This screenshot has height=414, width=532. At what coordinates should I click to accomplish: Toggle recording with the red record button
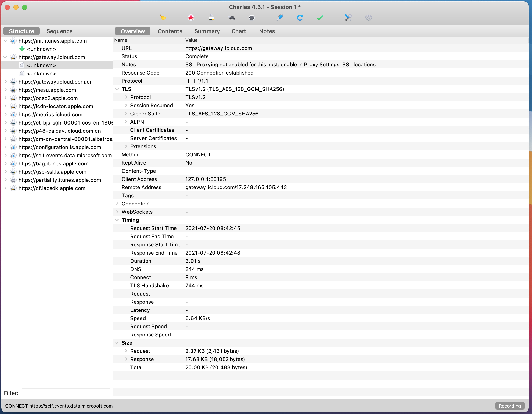point(191,17)
